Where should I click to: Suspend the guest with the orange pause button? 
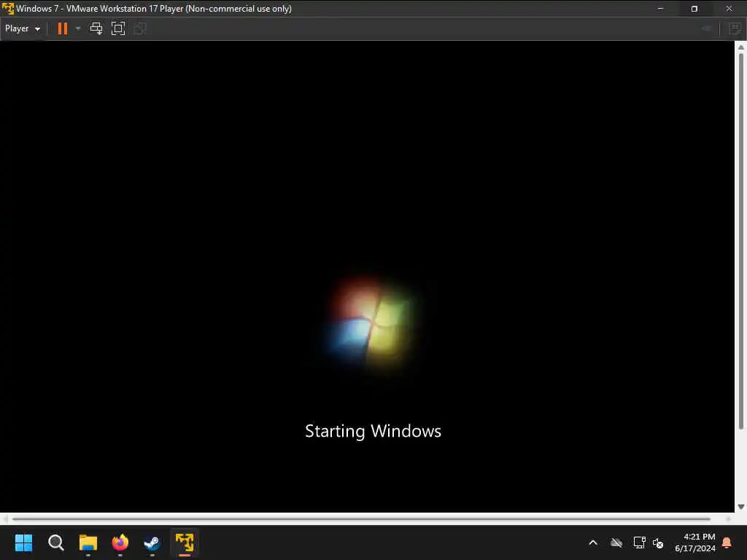(x=63, y=28)
